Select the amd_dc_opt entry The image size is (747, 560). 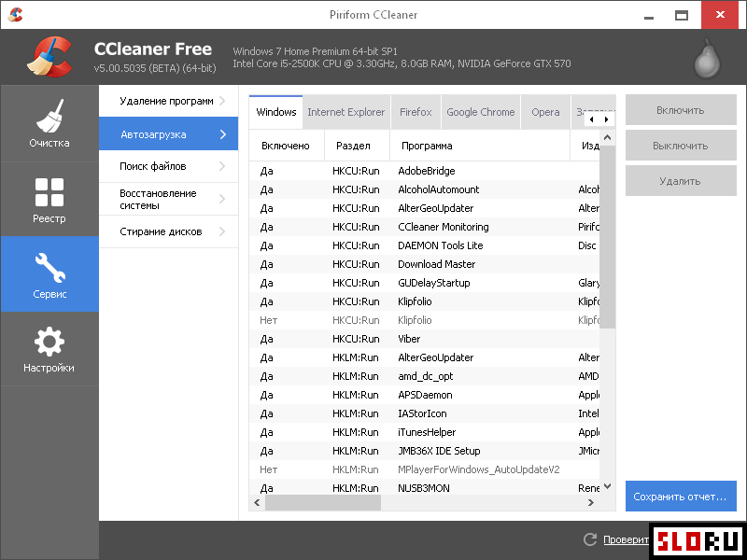point(425,376)
